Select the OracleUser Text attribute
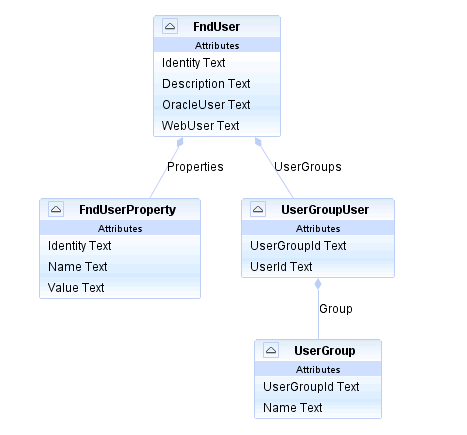The height and width of the screenshot is (435, 467). tap(217, 105)
